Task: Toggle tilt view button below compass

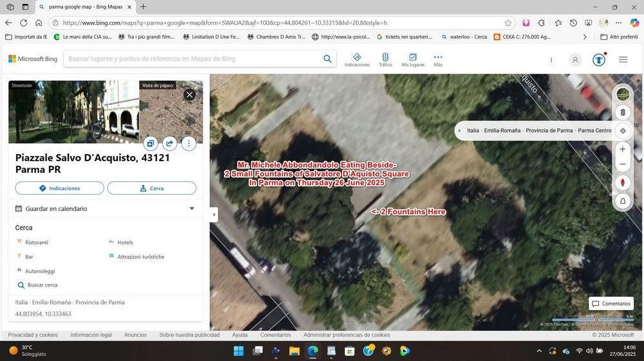Action: pos(623,201)
